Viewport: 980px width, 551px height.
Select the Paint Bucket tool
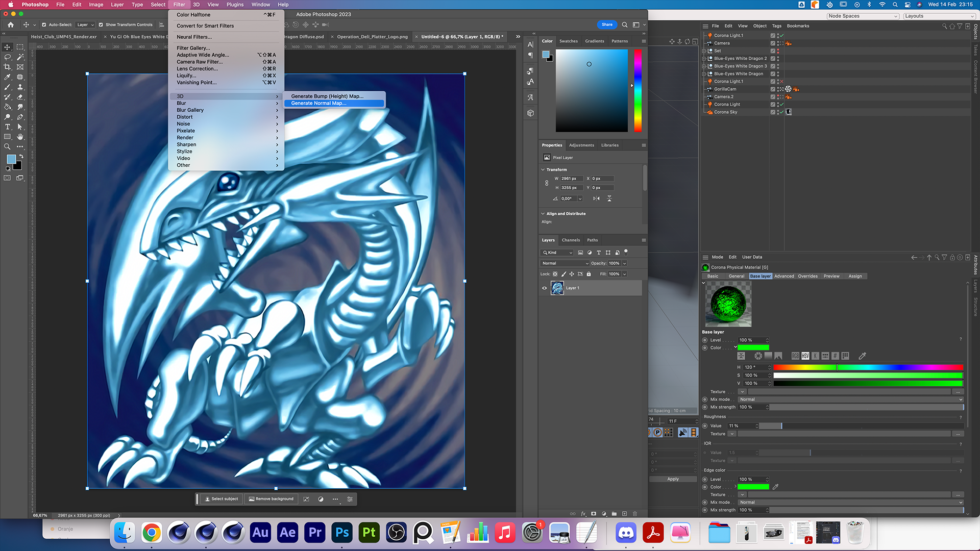pyautogui.click(x=7, y=107)
